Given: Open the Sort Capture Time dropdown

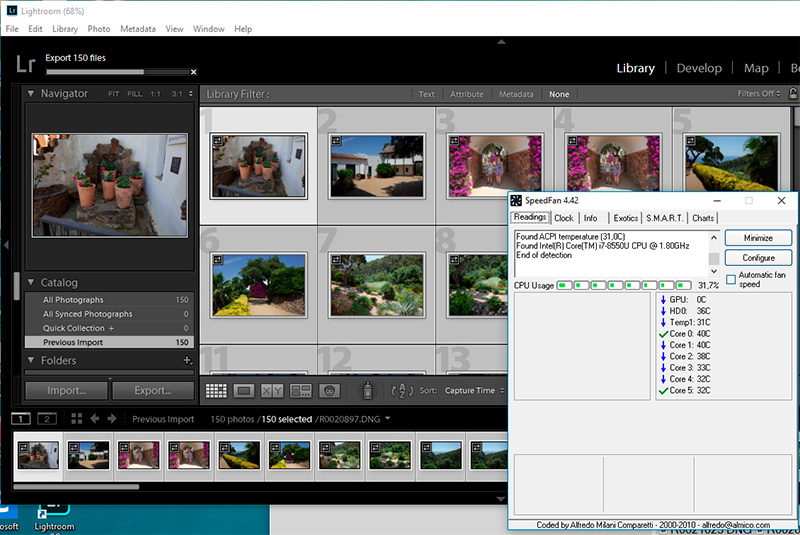Looking at the screenshot, I should 474,391.
